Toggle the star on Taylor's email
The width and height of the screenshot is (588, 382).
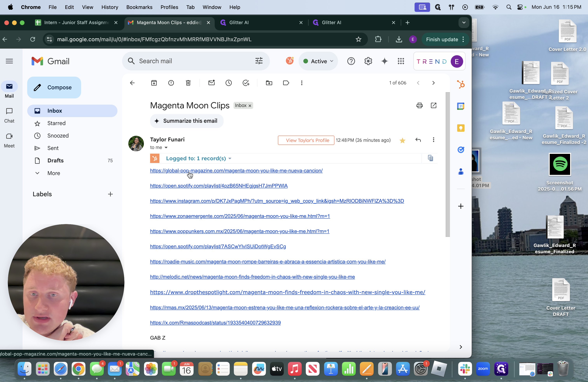tap(402, 140)
